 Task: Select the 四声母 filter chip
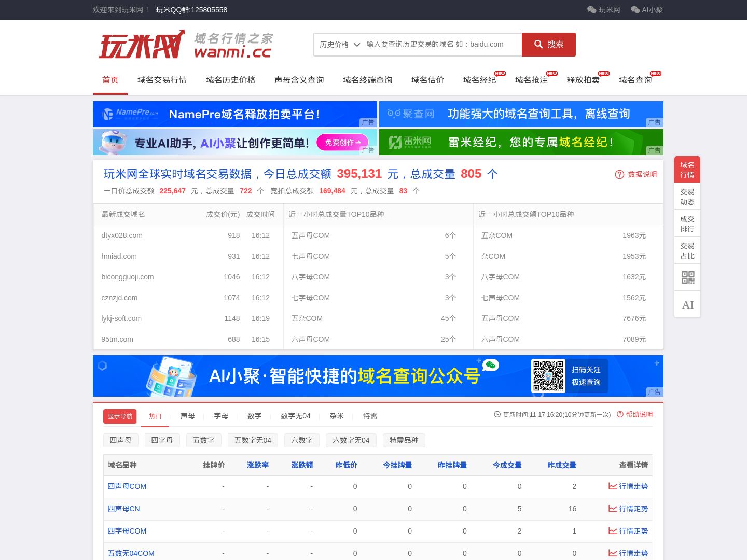pyautogui.click(x=121, y=440)
